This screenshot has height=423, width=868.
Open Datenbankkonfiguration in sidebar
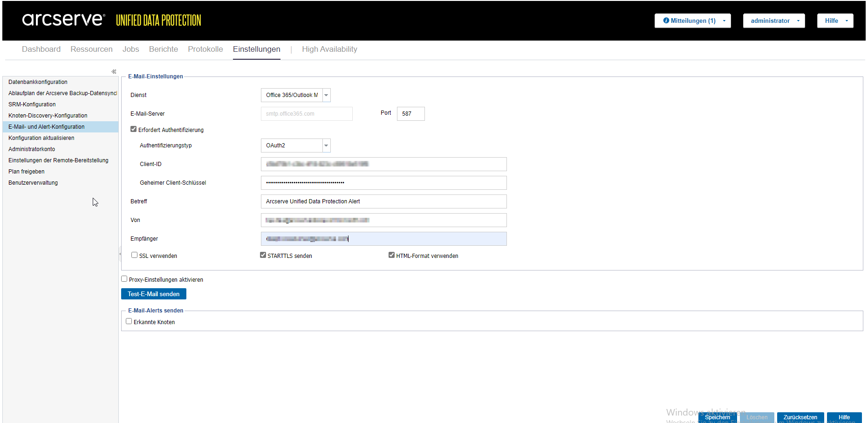point(61,82)
